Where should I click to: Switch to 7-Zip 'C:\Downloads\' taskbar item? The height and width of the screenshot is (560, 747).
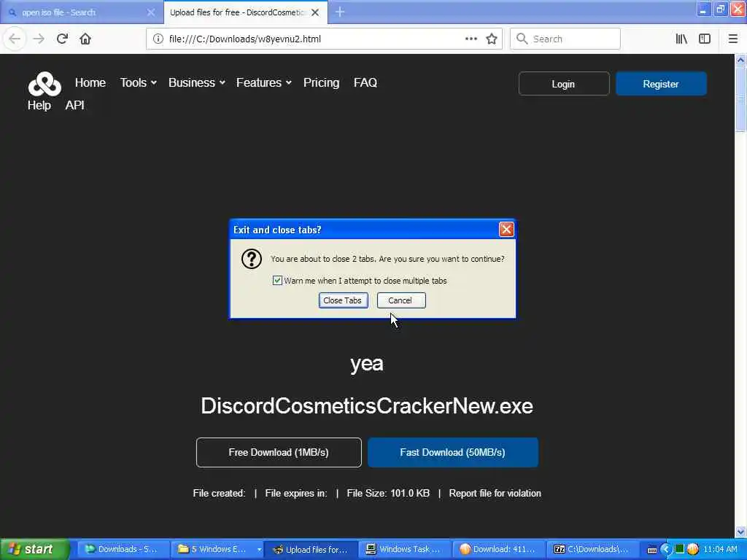coord(591,550)
